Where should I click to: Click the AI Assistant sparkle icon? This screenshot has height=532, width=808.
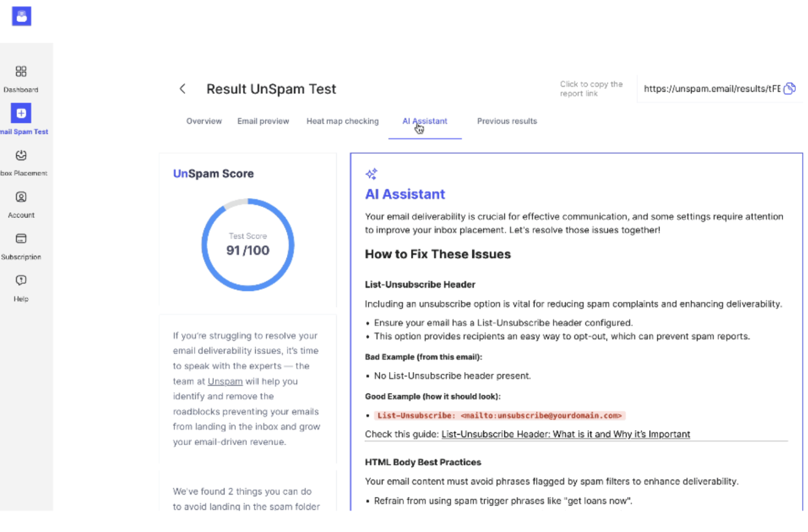pos(372,173)
